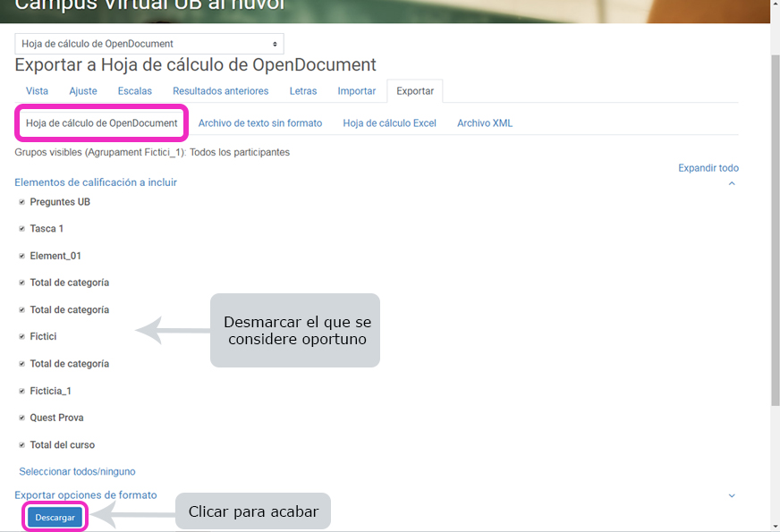Open the Hoja de cálculo de OpenDocument dropdown
The image size is (780, 532).
point(149,44)
